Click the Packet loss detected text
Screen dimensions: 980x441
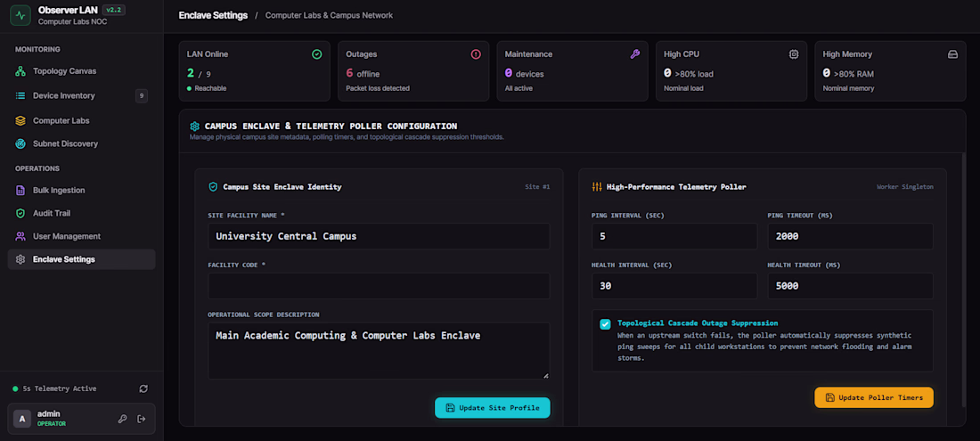378,89
